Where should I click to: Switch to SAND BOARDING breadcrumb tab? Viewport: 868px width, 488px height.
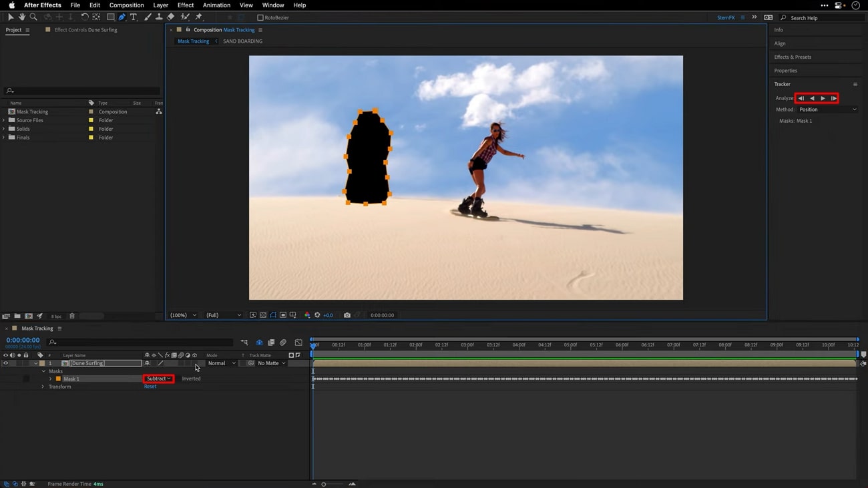tap(242, 41)
